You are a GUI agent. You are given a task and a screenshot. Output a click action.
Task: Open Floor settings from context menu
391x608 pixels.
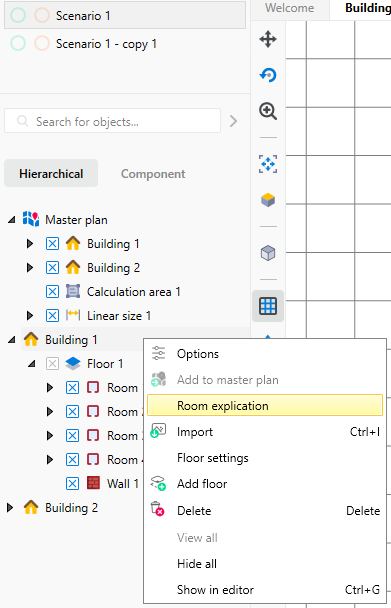[x=265, y=458]
